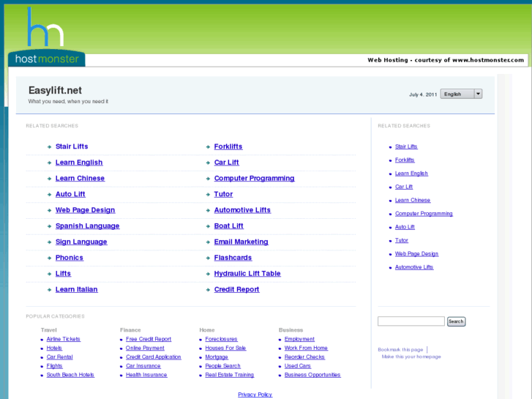Open the Email Marketing link
Screen dimensions: 532x399
pyautogui.click(x=241, y=242)
